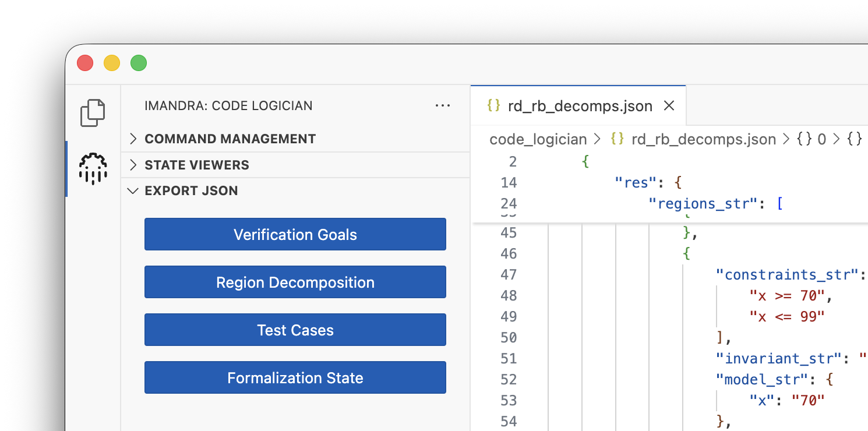Export Test Cases using its button
Image resolution: width=868 pixels, height=431 pixels.
click(x=295, y=330)
